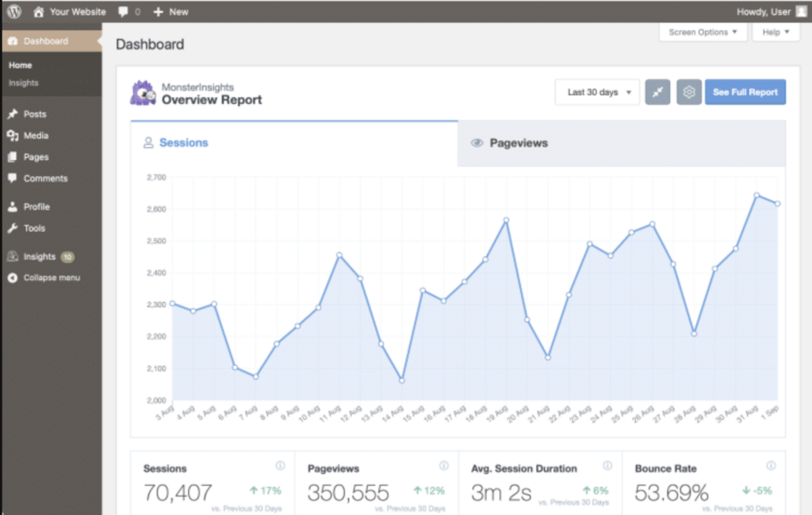The width and height of the screenshot is (812, 515).
Task: Click the WordPress logo icon
Action: point(14,12)
